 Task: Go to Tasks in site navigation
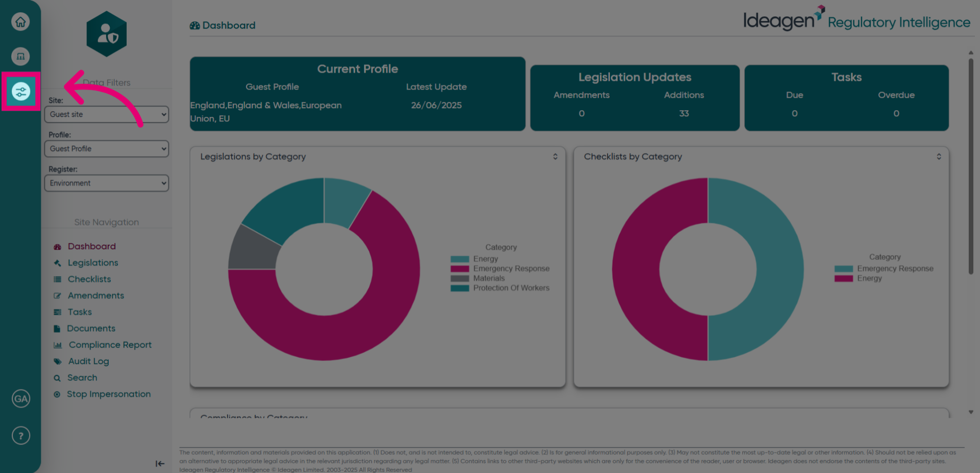point(80,312)
